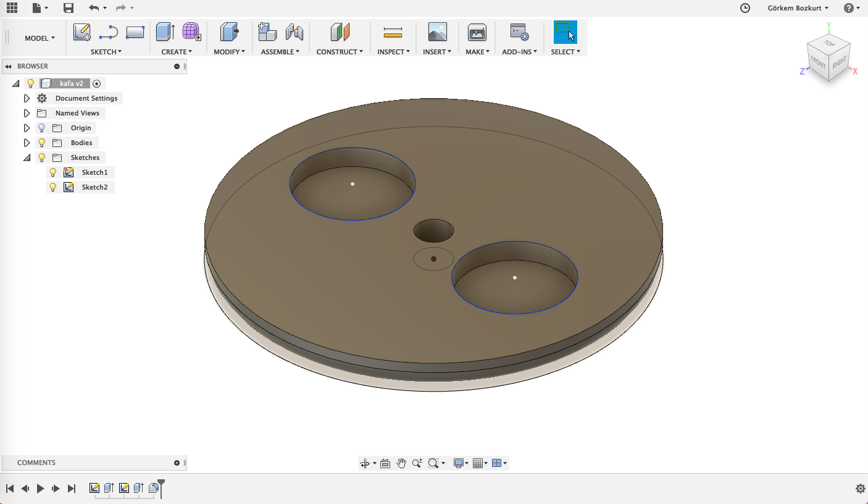
Task: Open Scripts and Add-Ins icon
Action: point(519,32)
